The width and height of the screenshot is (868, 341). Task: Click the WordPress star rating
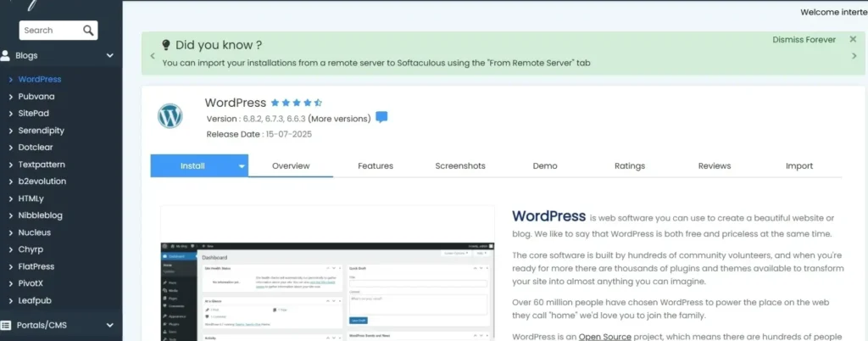(x=296, y=103)
